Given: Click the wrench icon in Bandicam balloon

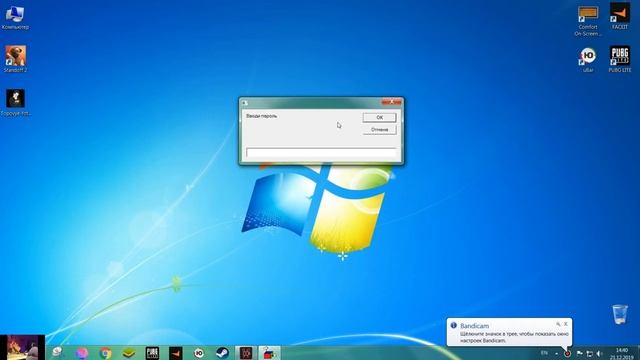Looking at the screenshot, I should [558, 324].
